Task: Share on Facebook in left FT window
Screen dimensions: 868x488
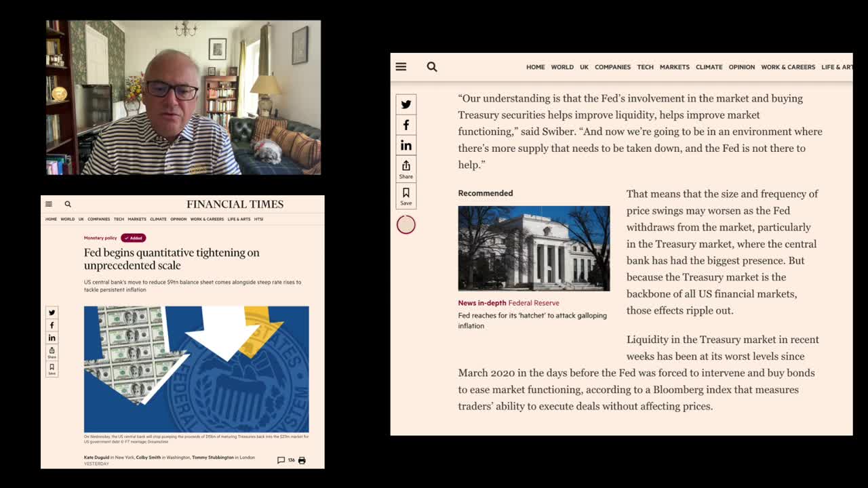Action: coord(52,325)
